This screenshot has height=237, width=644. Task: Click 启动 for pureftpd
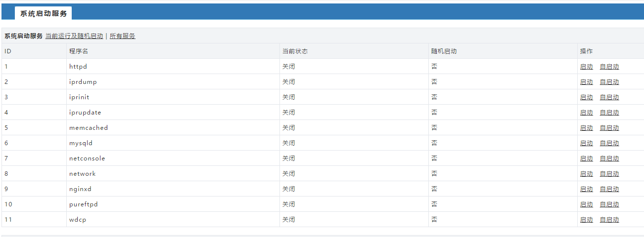tap(587, 204)
